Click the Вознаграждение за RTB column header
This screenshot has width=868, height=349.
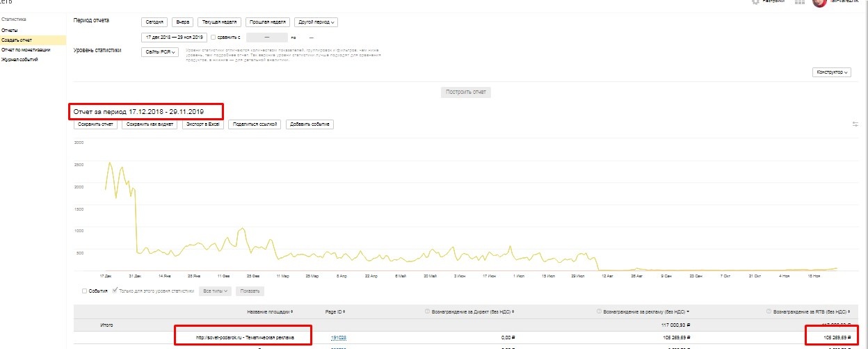(813, 311)
